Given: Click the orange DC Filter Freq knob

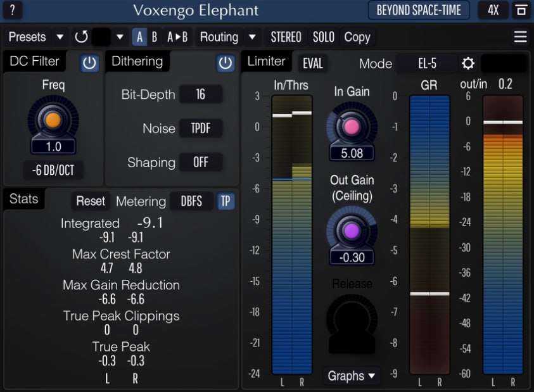Looking at the screenshot, I should tap(53, 120).
